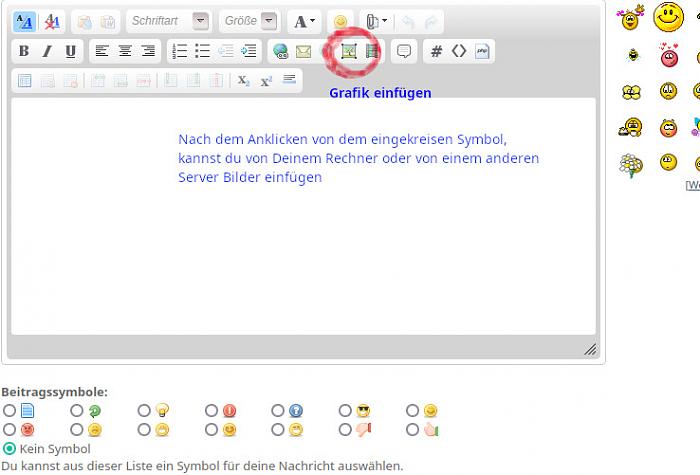Insert an email link via the envelope icon
The image size is (700, 475).
click(303, 52)
